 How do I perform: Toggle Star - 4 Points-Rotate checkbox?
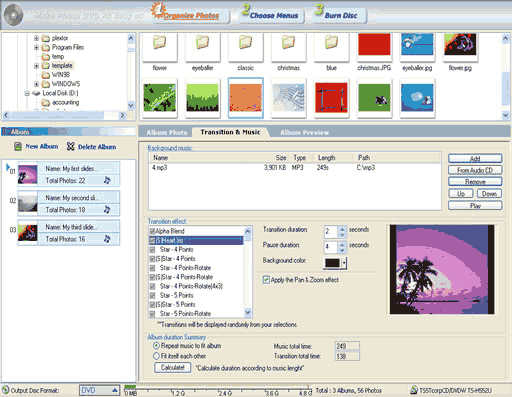(152, 268)
